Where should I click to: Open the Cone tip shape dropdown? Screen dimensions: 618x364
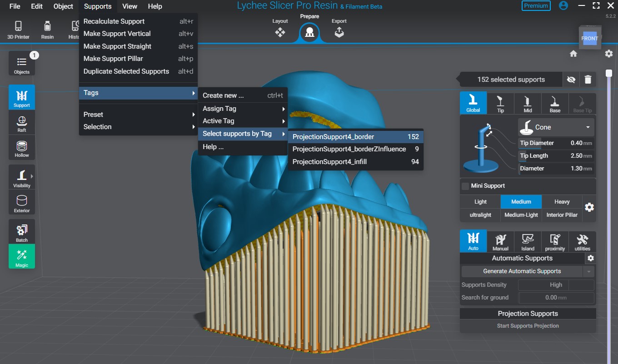tap(556, 127)
